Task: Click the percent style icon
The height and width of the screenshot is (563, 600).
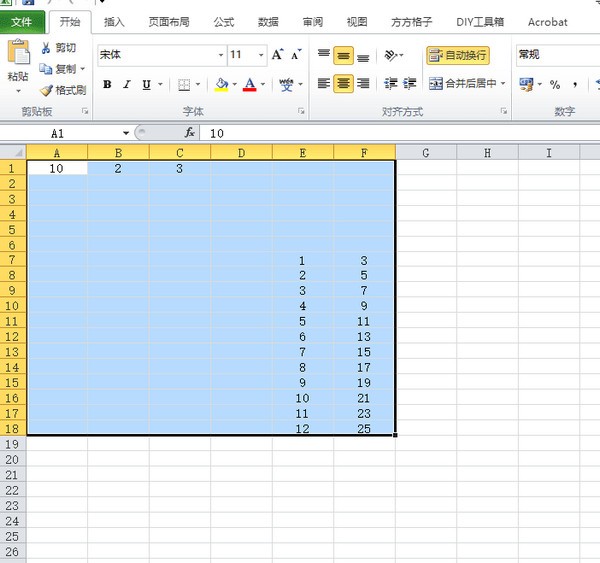Action: tap(554, 85)
